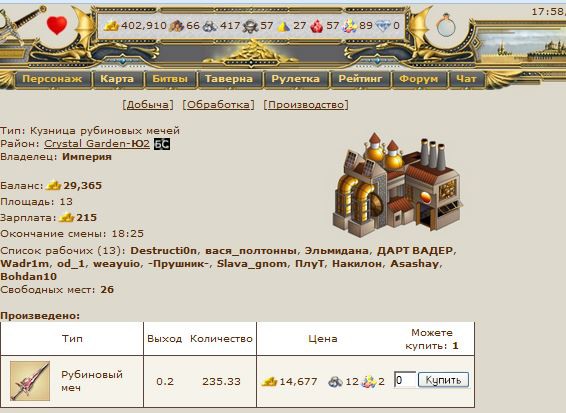Click the Купить button

click(x=443, y=380)
